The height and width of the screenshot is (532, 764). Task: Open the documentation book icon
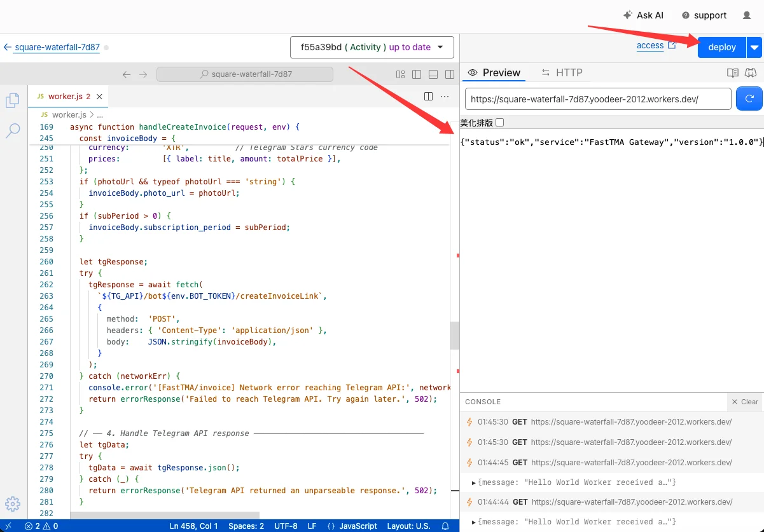(733, 73)
